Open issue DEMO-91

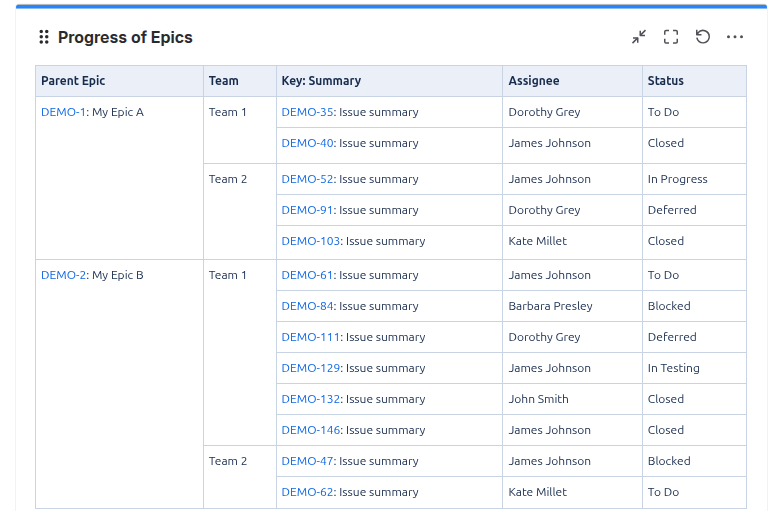tap(307, 210)
